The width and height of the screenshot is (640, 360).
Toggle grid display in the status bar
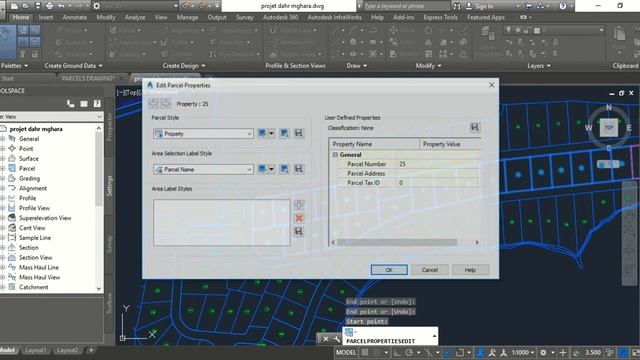click(365, 353)
